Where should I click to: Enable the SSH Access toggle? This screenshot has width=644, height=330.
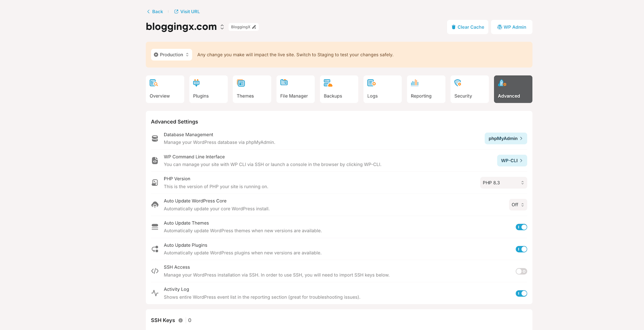[x=521, y=271]
